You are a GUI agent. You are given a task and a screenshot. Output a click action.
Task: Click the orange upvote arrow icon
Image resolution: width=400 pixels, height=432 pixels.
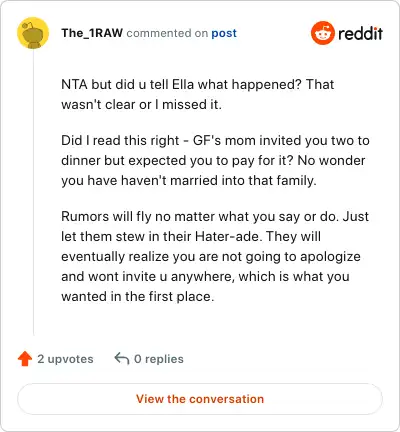(25, 359)
